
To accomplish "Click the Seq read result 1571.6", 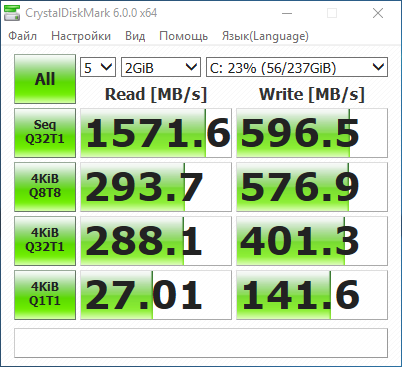I will pyautogui.click(x=156, y=133).
